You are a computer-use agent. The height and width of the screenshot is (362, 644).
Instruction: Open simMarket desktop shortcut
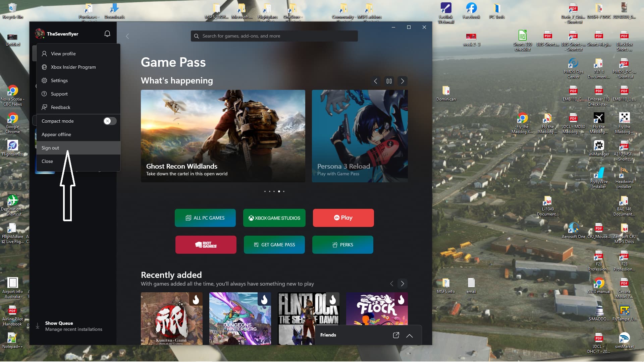pos(624,341)
